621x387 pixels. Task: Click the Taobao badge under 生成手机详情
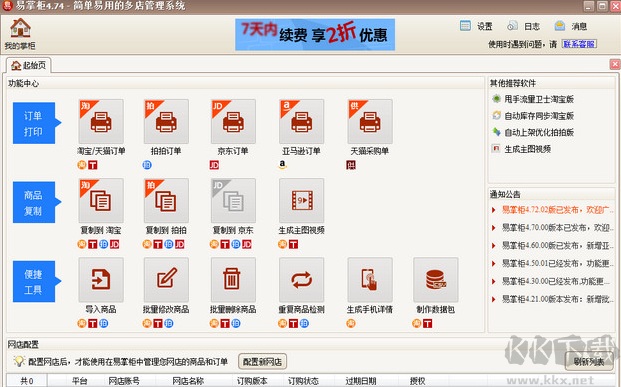pos(351,323)
